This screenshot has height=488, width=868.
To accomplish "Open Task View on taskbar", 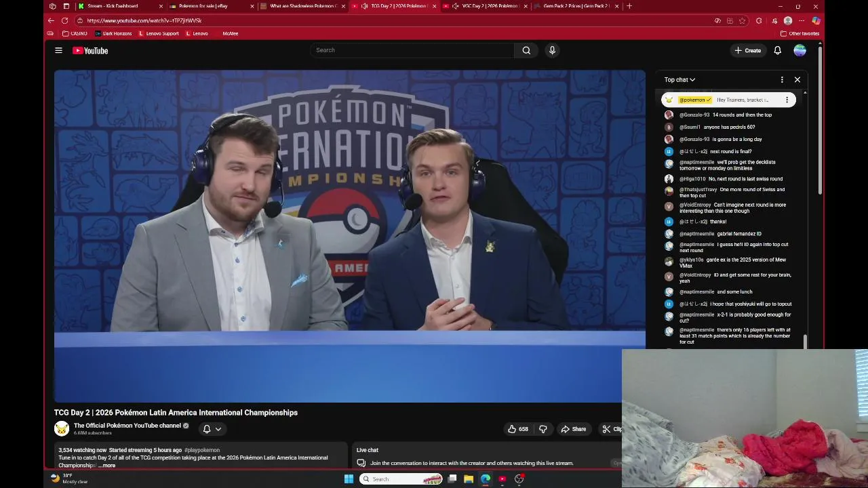I will point(452,479).
